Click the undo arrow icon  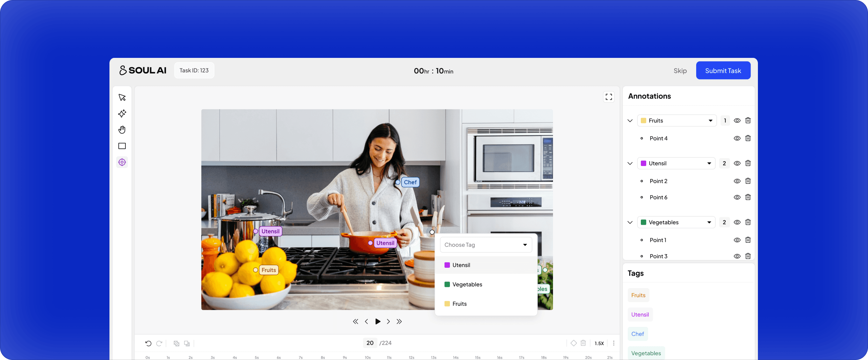tap(148, 343)
